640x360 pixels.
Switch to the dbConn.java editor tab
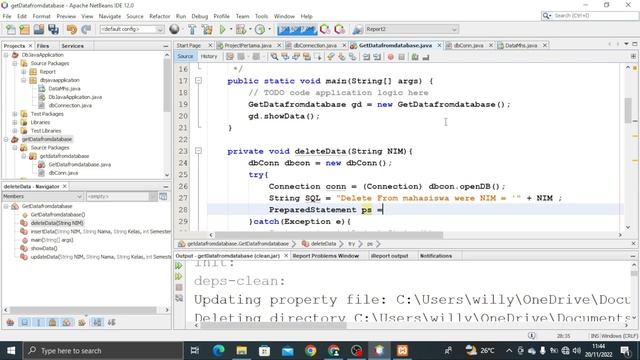[469, 45]
